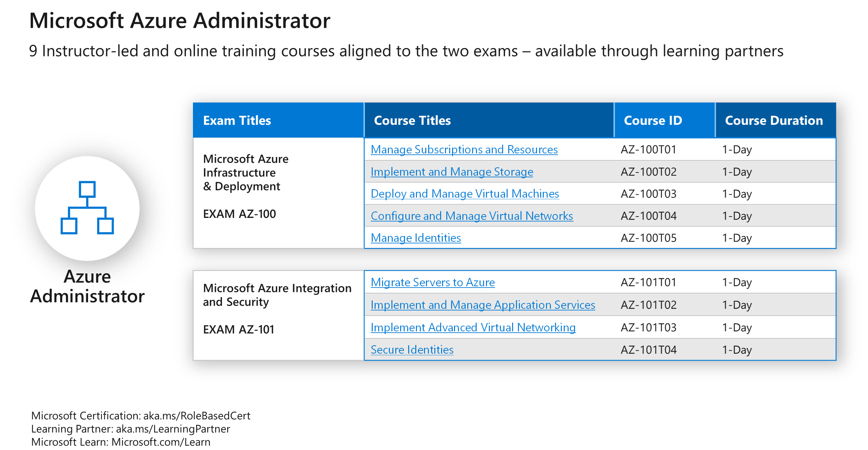Open Deploy and Manage Virtual Machines link
Viewport: 868px width, 450px height.
(465, 194)
